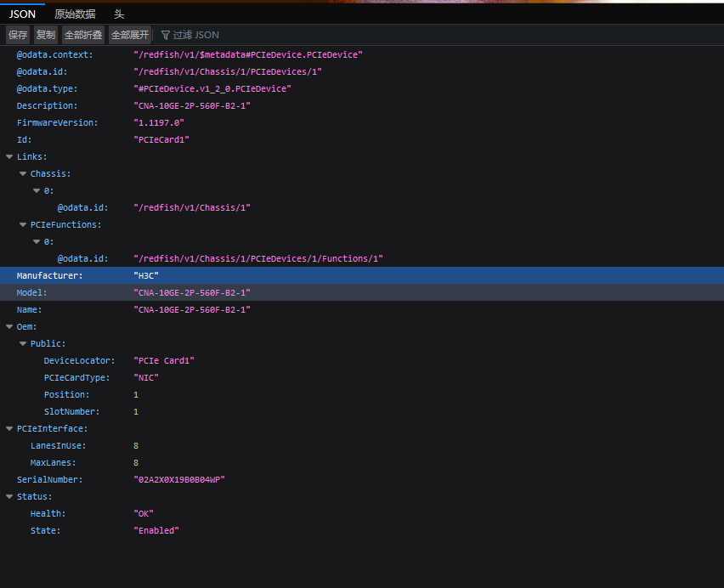
Task: Collapse the Chassis node arrow
Action: 23,173
